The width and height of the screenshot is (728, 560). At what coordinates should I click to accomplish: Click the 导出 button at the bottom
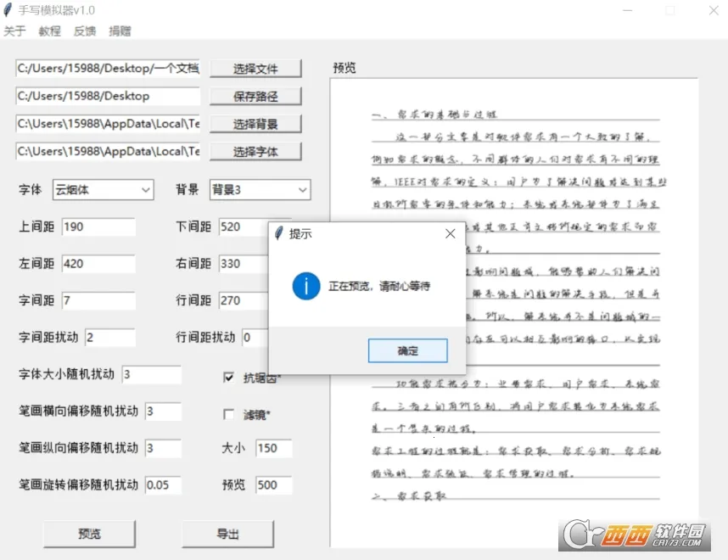coord(227,534)
